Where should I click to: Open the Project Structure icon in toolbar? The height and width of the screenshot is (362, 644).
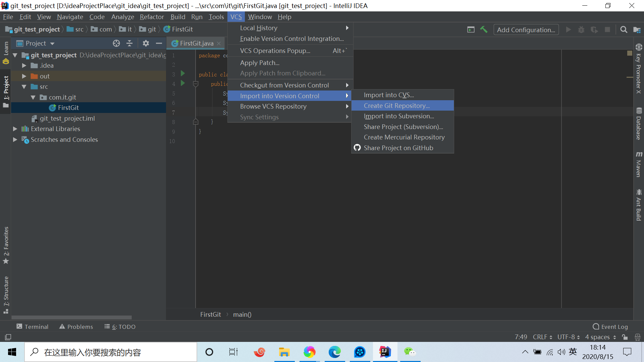pos(637,29)
